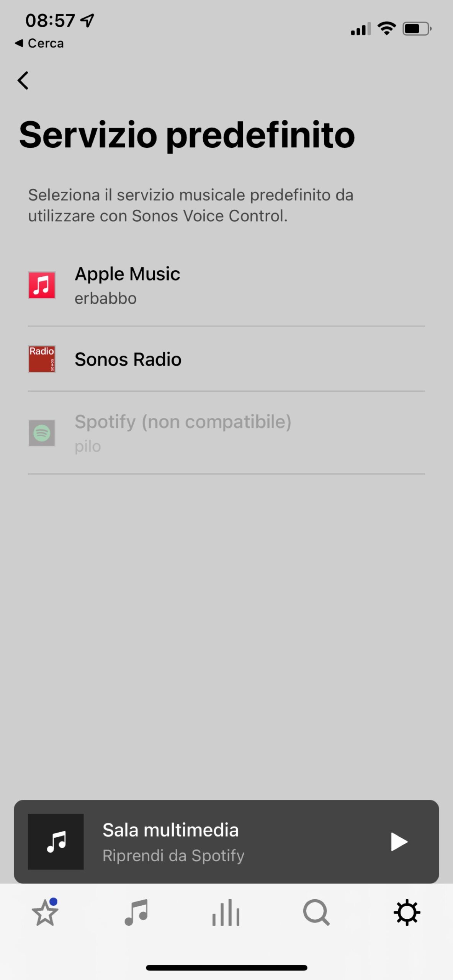Tap the erbabbo account name
This screenshot has height=980, width=453.
[x=105, y=299]
